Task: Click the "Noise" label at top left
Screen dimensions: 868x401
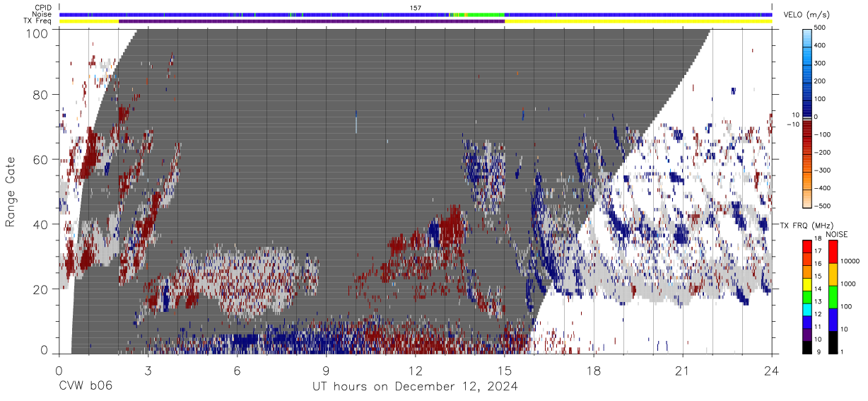Action: 42,14
